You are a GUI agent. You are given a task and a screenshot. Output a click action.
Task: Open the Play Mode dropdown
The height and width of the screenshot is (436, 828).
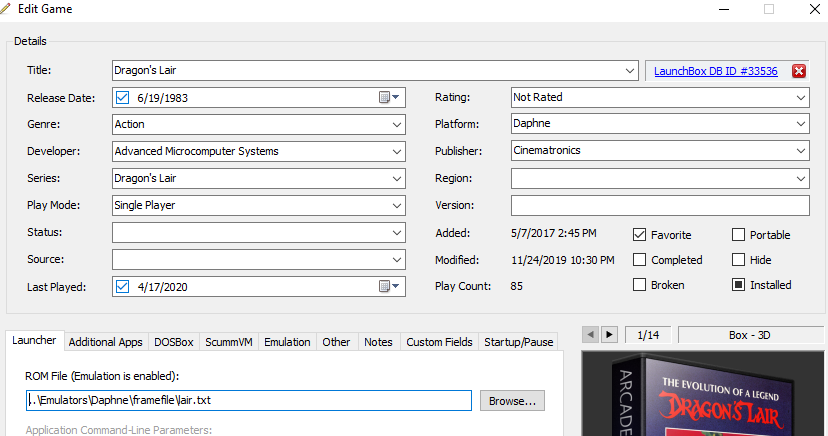(x=397, y=205)
